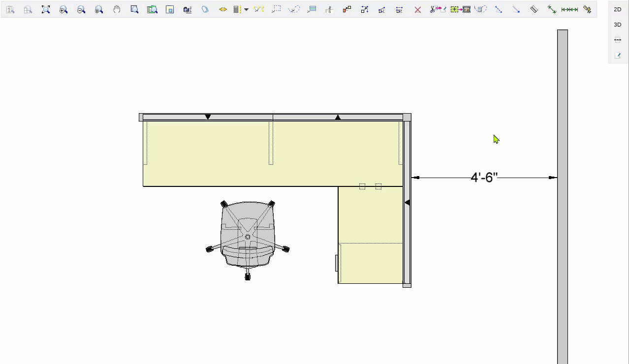Click the yellow polyline select icon

point(259,9)
